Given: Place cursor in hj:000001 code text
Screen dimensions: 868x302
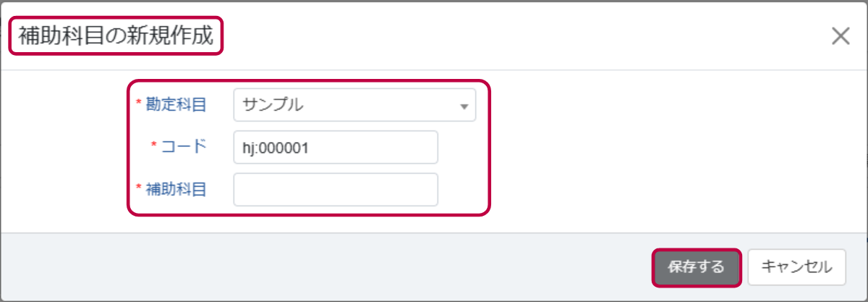Looking at the screenshot, I should 277,148.
